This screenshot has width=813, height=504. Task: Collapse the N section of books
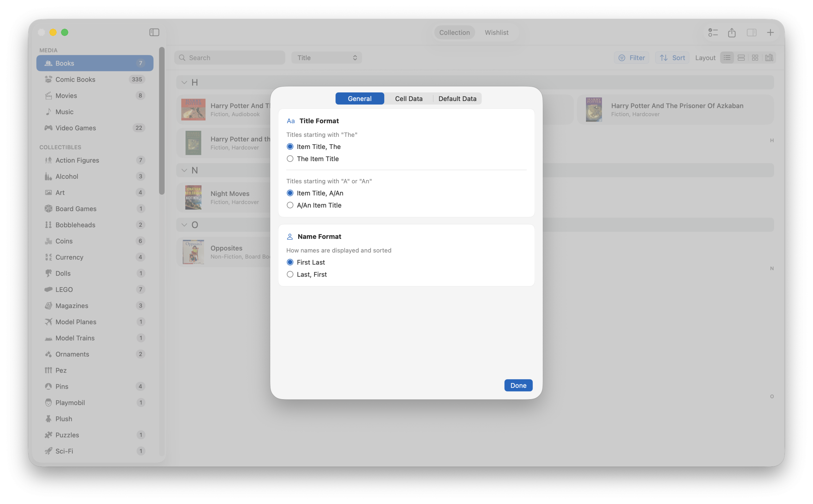tap(184, 170)
